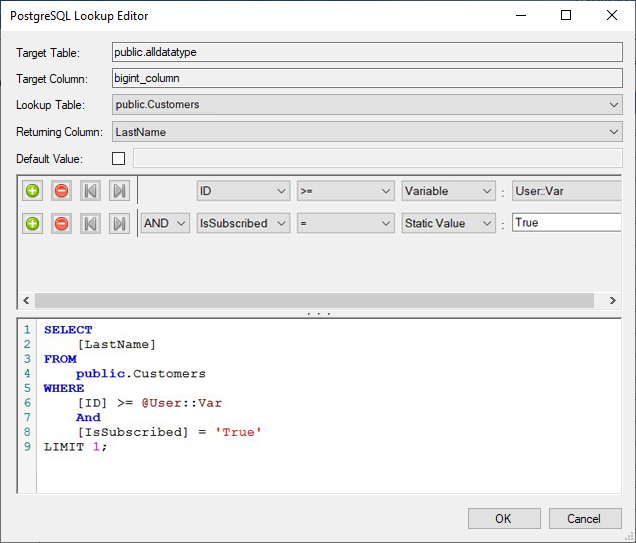636x543 pixels.
Task: Click the conditions panel horizontal scrollbar thumb
Action: [x=314, y=300]
